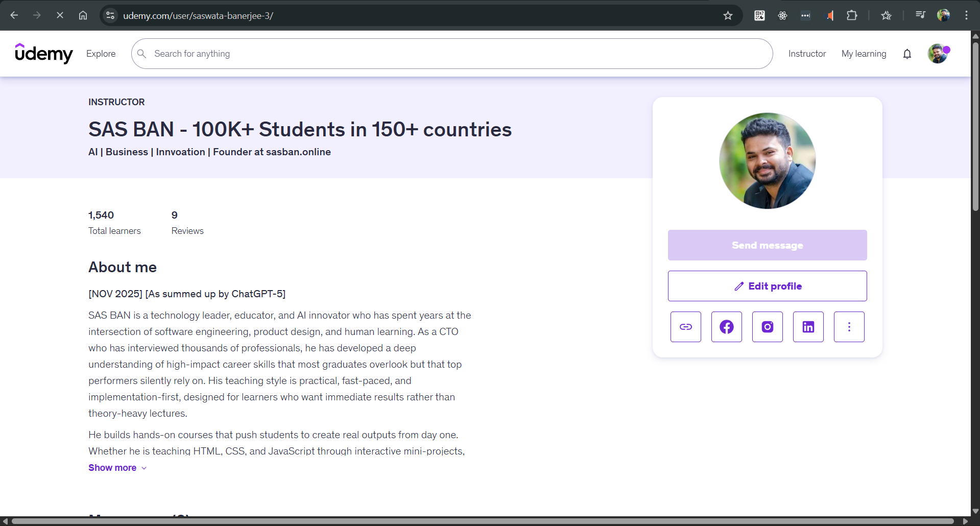Open the browser extensions puzzle icon
This screenshot has height=526, width=980.
click(x=851, y=15)
